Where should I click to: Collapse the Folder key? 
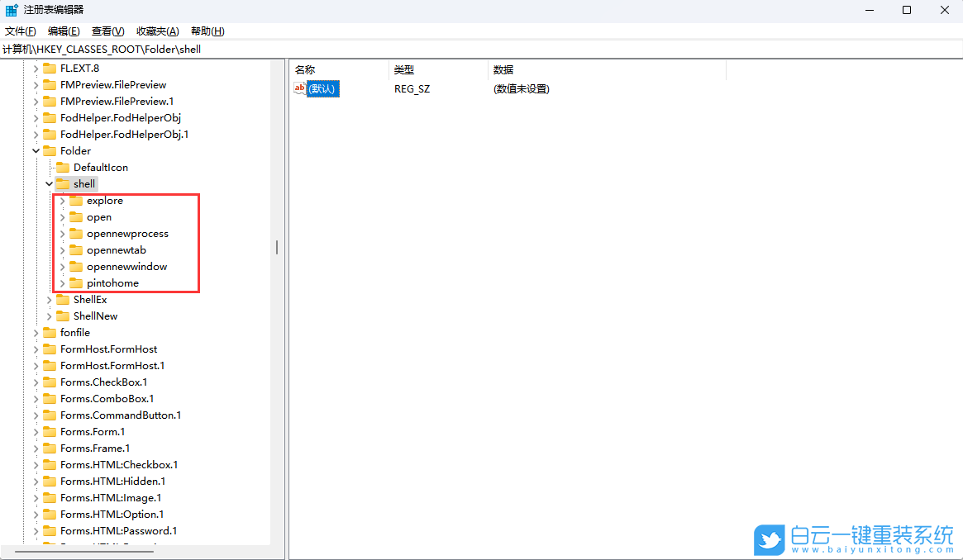coord(35,150)
